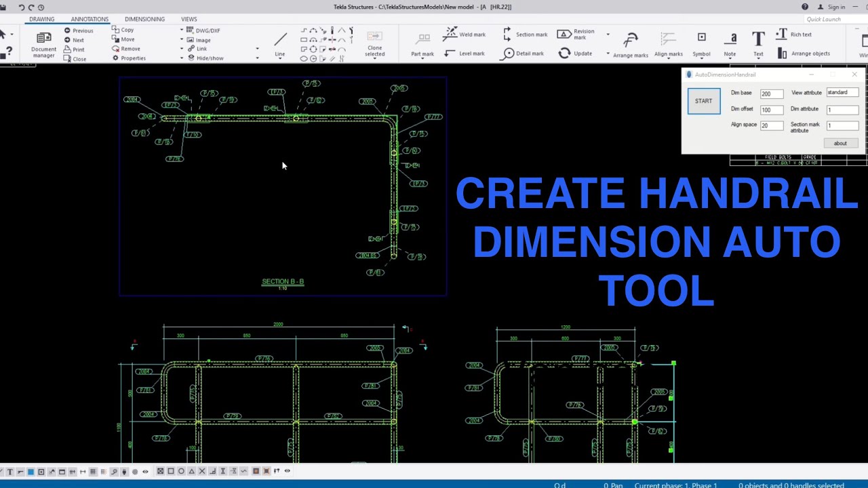The width and height of the screenshot is (868, 488).
Task: Insert Rich text
Action: pyautogui.click(x=793, y=34)
